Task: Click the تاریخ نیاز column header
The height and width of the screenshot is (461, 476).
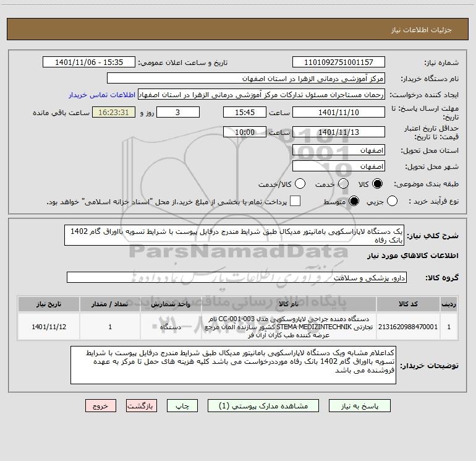Action: tap(49, 304)
